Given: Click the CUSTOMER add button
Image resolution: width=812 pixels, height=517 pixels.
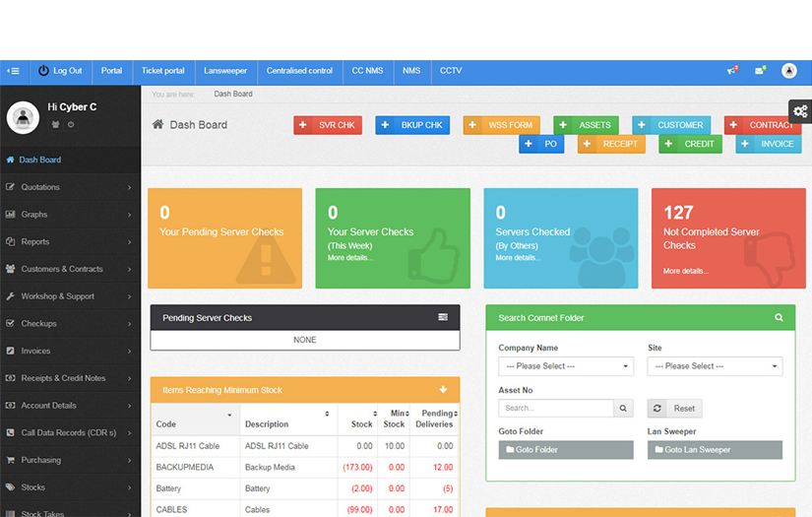Looking at the screenshot, I should coord(671,125).
